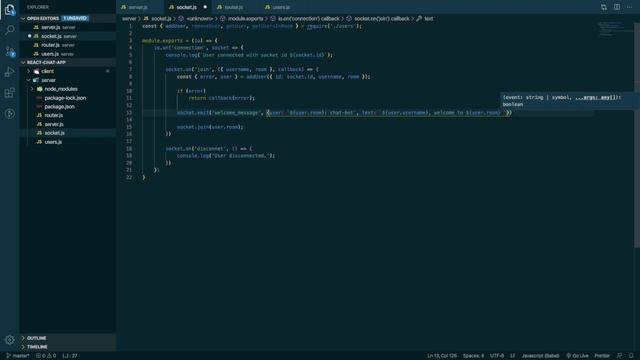The height and width of the screenshot is (360, 640).
Task: Collapse the server folder chevron
Action: [x=29, y=80]
